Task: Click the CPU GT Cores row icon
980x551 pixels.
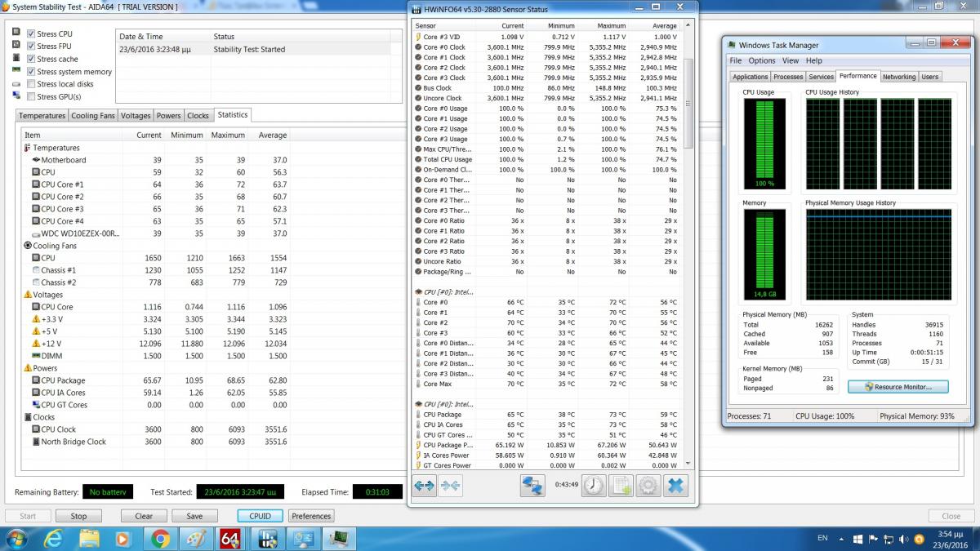Action: (36, 405)
